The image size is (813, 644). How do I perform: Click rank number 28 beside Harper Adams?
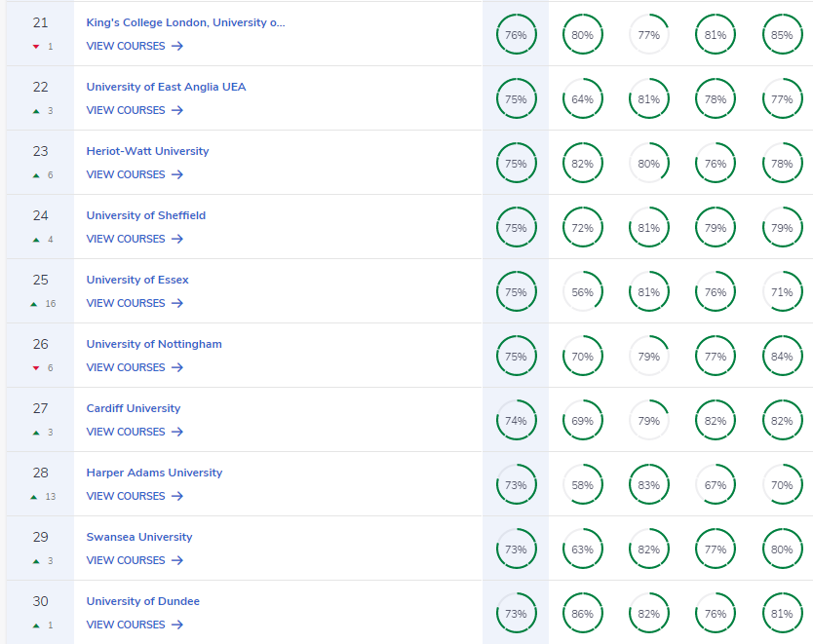pos(40,473)
